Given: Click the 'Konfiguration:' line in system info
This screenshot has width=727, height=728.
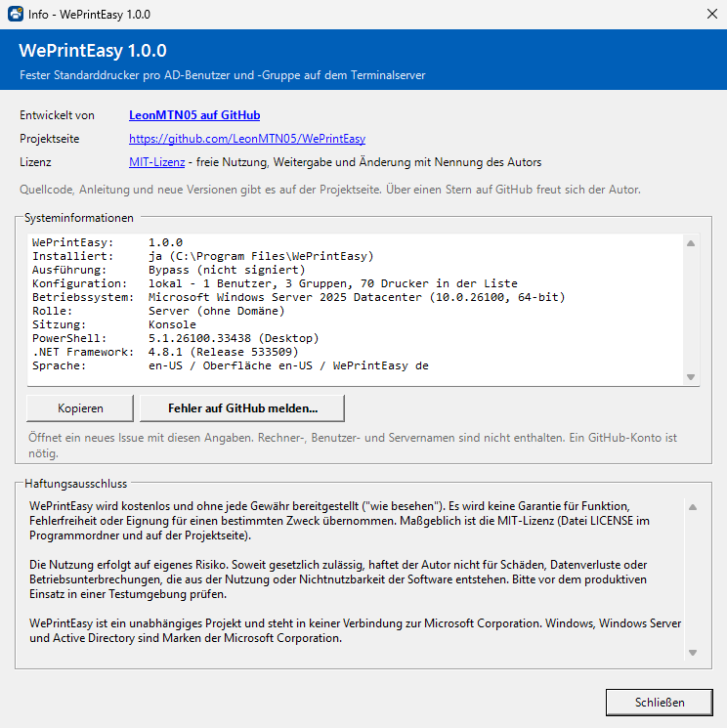Looking at the screenshot, I should pyautogui.click(x=275, y=283).
